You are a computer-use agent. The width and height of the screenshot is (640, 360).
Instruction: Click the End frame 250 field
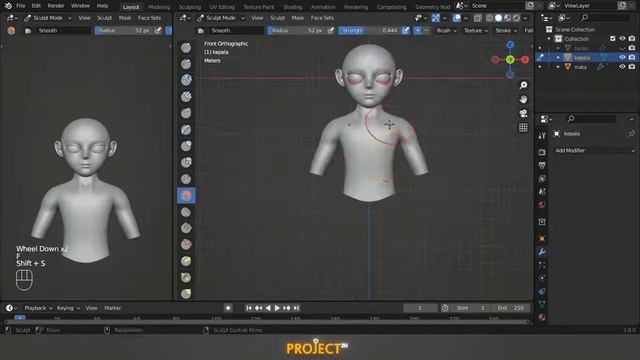[511, 308]
